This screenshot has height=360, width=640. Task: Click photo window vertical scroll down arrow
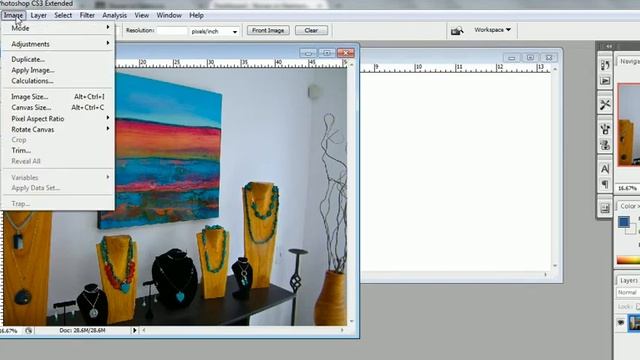pos(351,322)
